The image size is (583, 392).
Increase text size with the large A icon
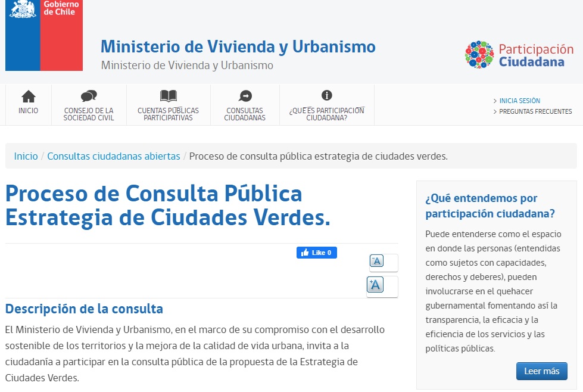click(375, 285)
